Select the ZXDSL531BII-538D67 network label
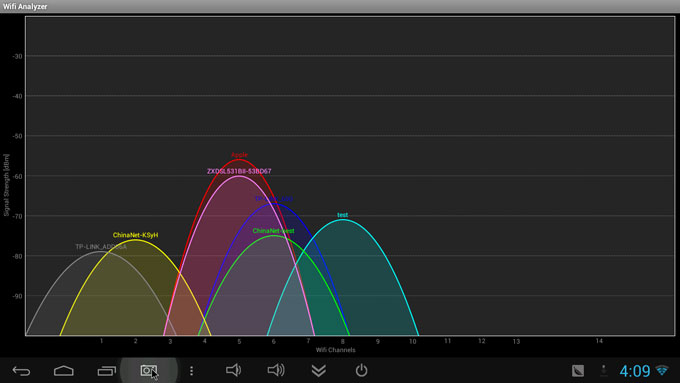Viewport: 680px width, 383px height. 239,171
